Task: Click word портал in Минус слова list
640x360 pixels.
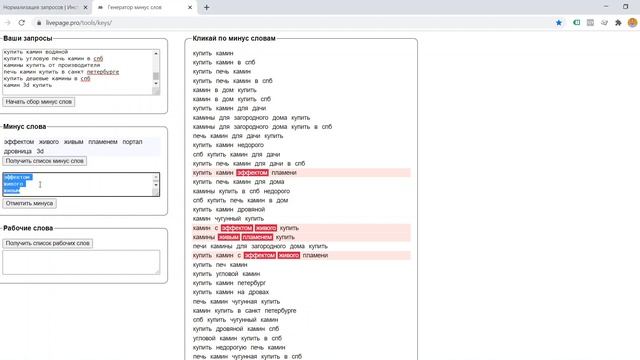Action: (x=132, y=142)
